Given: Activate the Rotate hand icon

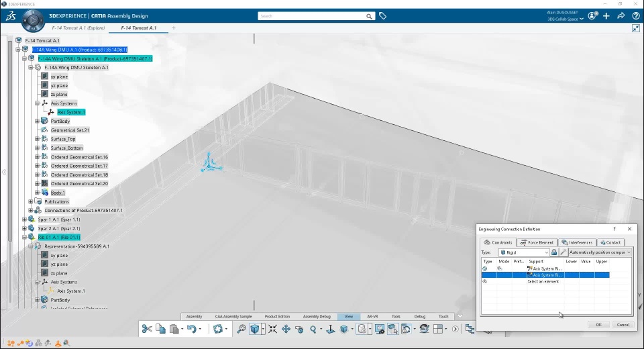Looking at the screenshot, I should [x=299, y=329].
